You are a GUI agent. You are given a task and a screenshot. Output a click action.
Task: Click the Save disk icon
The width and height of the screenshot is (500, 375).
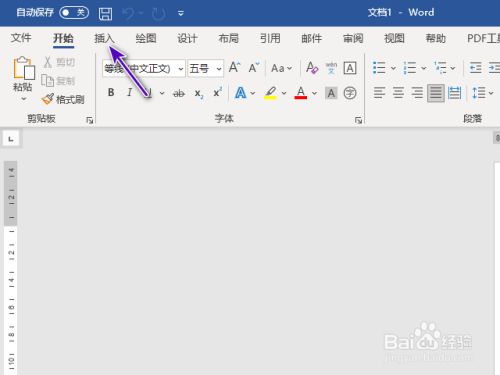105,14
